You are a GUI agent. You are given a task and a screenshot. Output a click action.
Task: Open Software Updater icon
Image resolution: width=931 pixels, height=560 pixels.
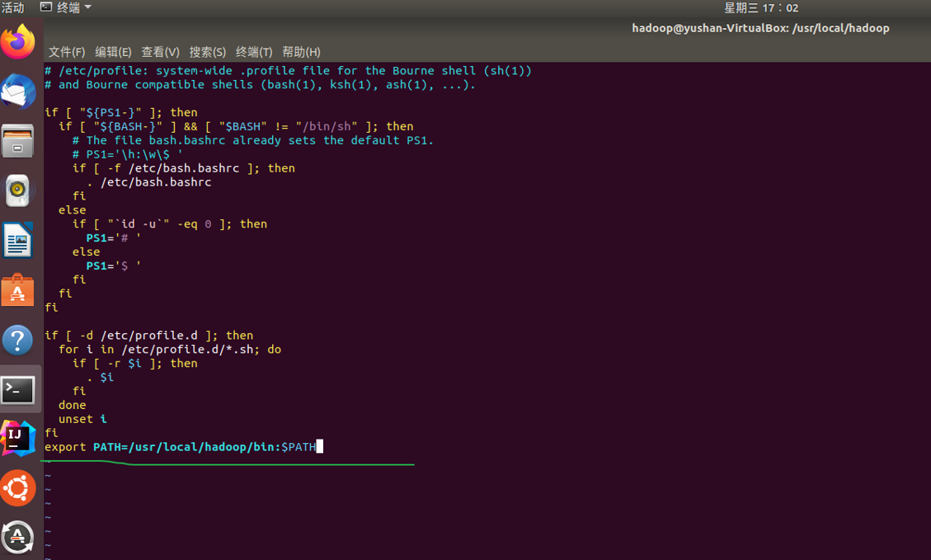[18, 538]
